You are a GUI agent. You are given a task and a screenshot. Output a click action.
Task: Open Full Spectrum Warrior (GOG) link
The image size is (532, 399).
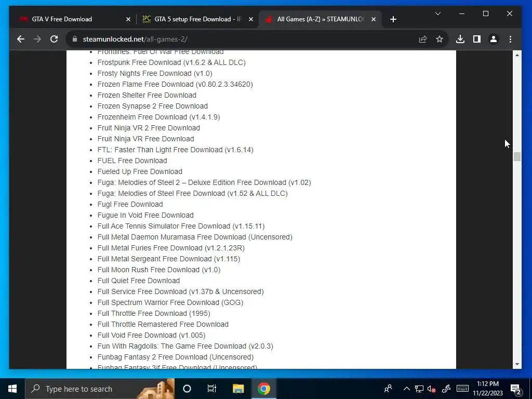click(x=170, y=302)
